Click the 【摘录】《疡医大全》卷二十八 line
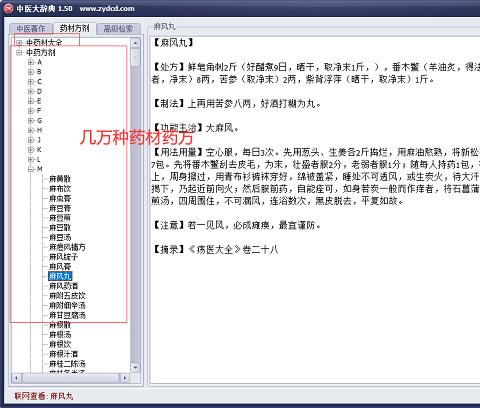This screenshot has height=408, width=480. tap(215, 250)
